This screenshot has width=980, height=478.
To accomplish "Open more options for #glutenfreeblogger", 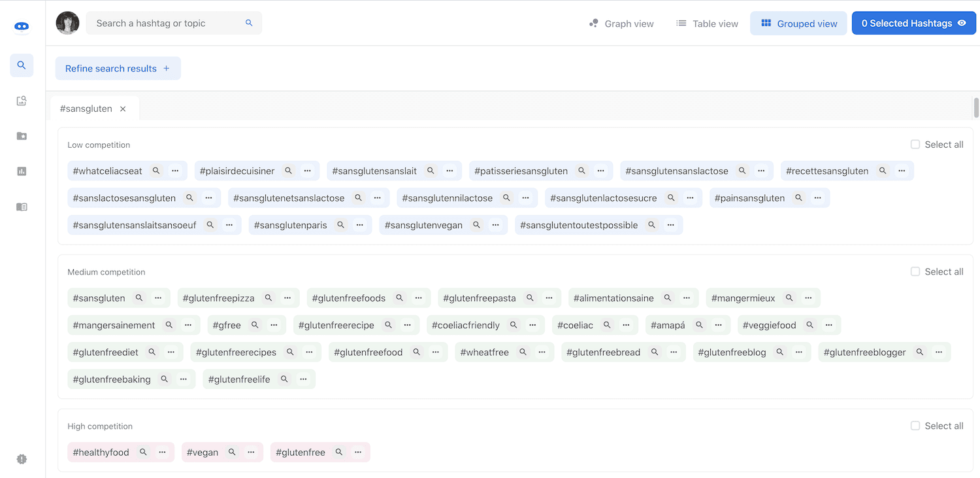I will [939, 352].
